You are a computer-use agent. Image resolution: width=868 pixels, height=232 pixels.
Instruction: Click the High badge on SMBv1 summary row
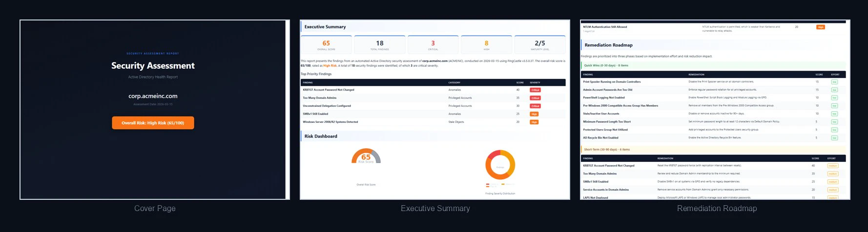click(x=534, y=114)
